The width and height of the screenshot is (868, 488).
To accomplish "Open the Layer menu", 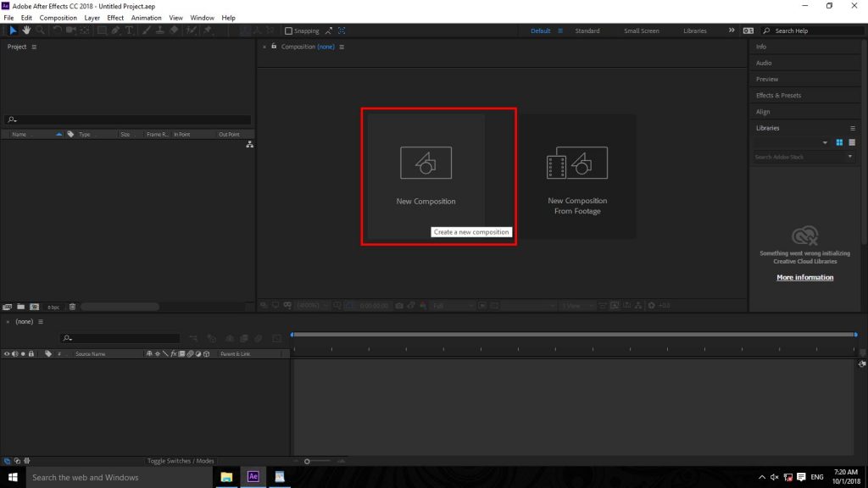I will point(92,18).
